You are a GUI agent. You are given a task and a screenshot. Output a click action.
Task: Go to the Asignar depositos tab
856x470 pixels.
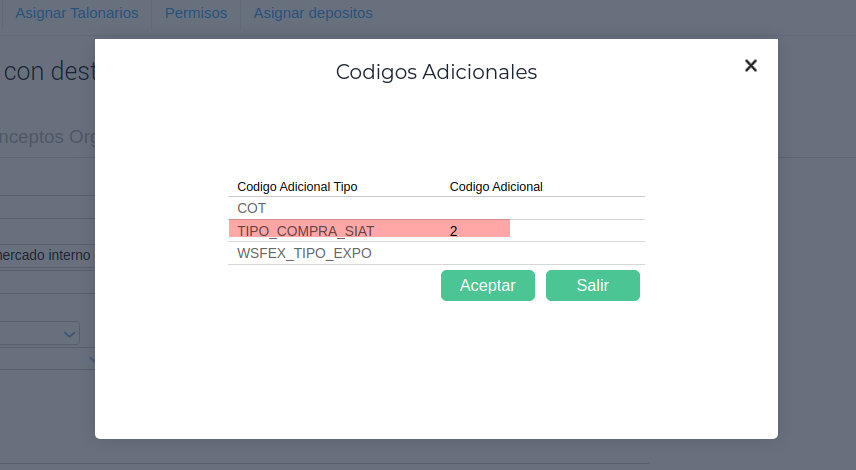click(x=313, y=14)
